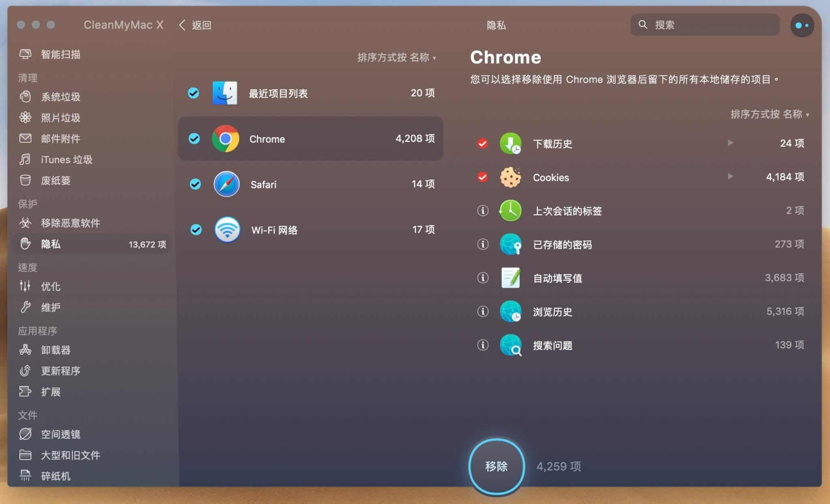Open the middle list 排序方式按 名称 dropdown
830x504 pixels.
[x=396, y=58]
